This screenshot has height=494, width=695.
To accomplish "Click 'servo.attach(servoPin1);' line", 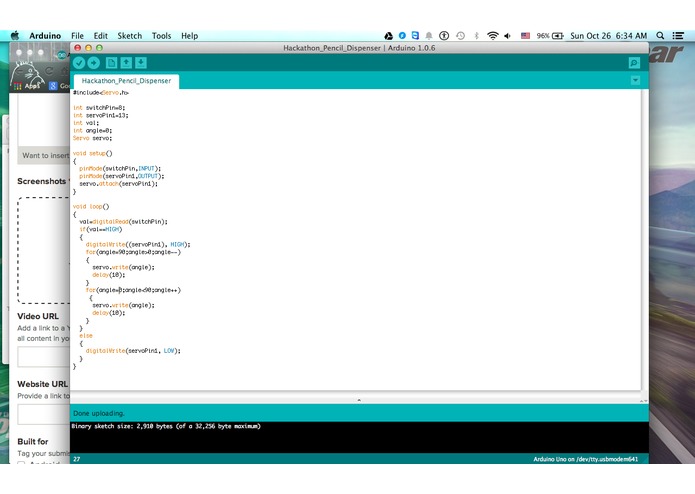I will pyautogui.click(x=118, y=183).
